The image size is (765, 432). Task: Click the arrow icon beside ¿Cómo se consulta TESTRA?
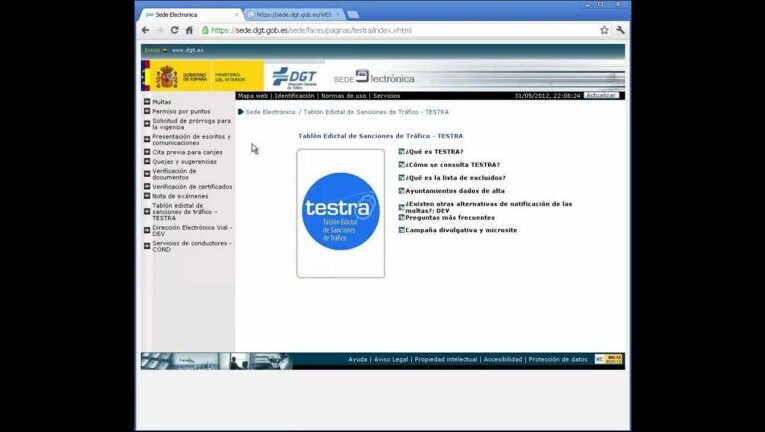402,165
